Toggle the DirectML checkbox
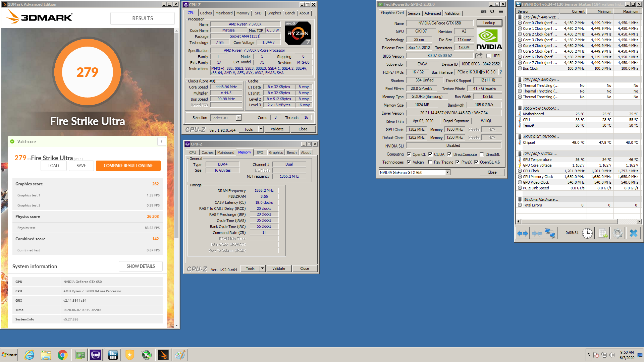 pyautogui.click(x=482, y=155)
